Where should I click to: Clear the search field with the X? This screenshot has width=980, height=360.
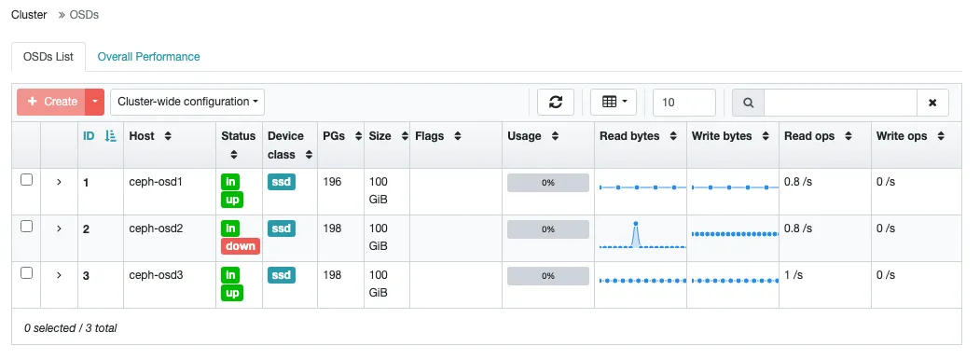click(x=932, y=102)
